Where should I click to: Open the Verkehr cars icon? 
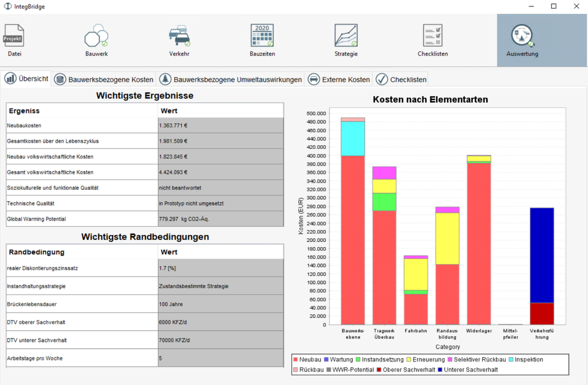(x=179, y=35)
